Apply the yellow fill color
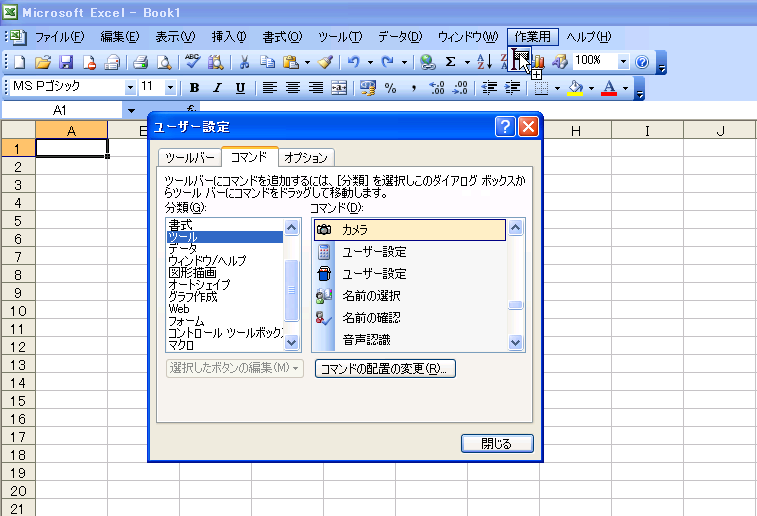The width and height of the screenshot is (757, 516). point(575,88)
